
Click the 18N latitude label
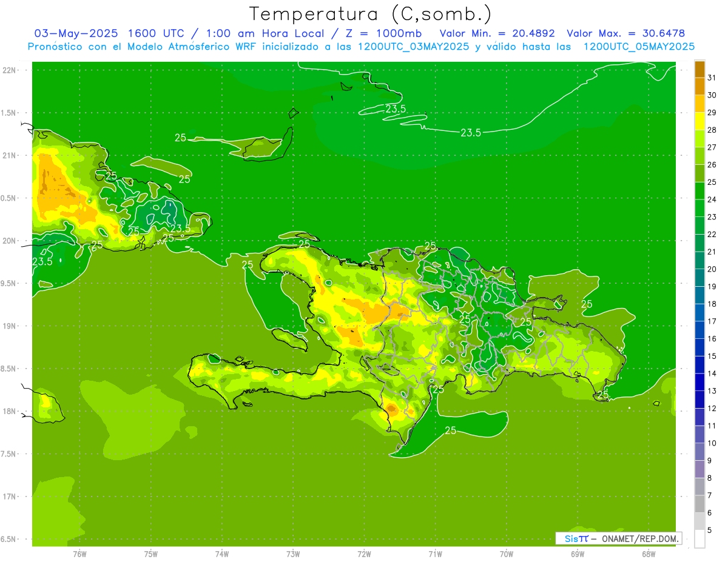pyautogui.click(x=10, y=411)
